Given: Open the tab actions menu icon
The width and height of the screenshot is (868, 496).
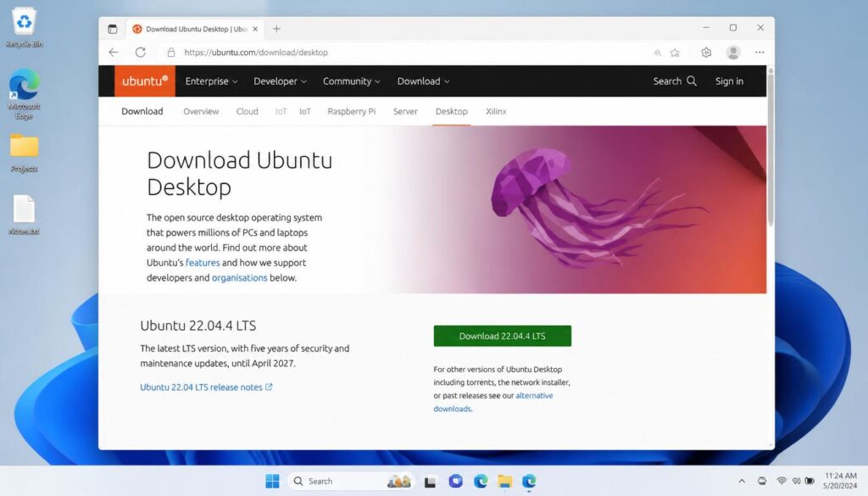Looking at the screenshot, I should click(113, 29).
